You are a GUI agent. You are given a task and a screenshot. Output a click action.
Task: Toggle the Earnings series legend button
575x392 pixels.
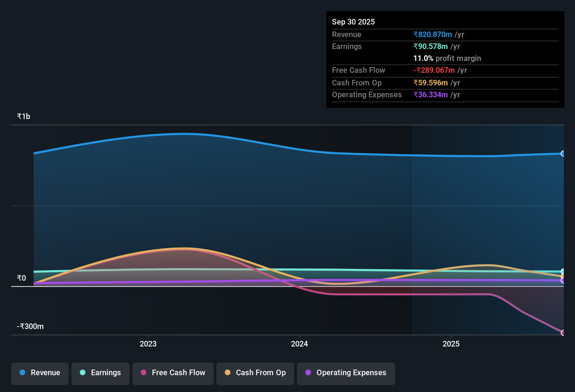coord(101,373)
